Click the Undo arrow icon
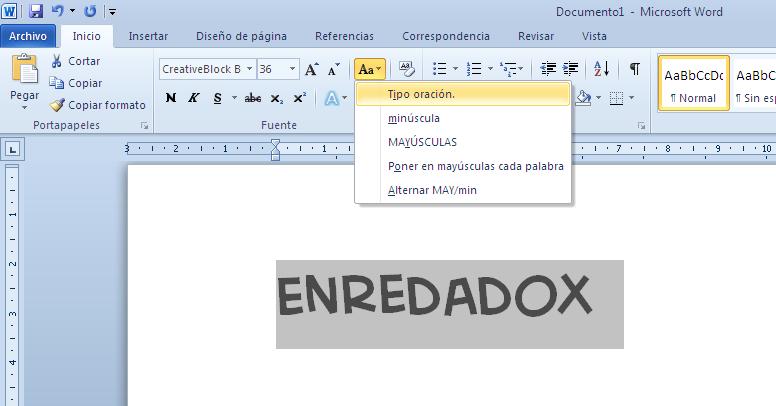Image resolution: width=776 pixels, height=406 pixels. (57, 11)
